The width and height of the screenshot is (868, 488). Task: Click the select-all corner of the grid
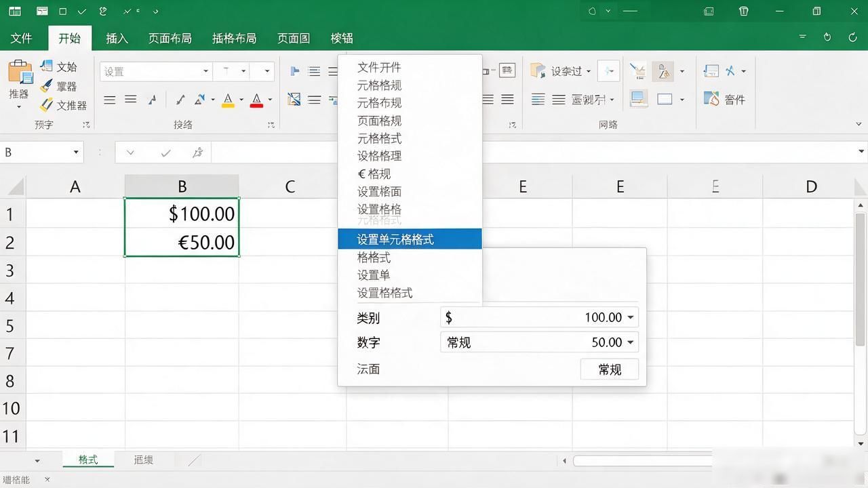pos(12,186)
